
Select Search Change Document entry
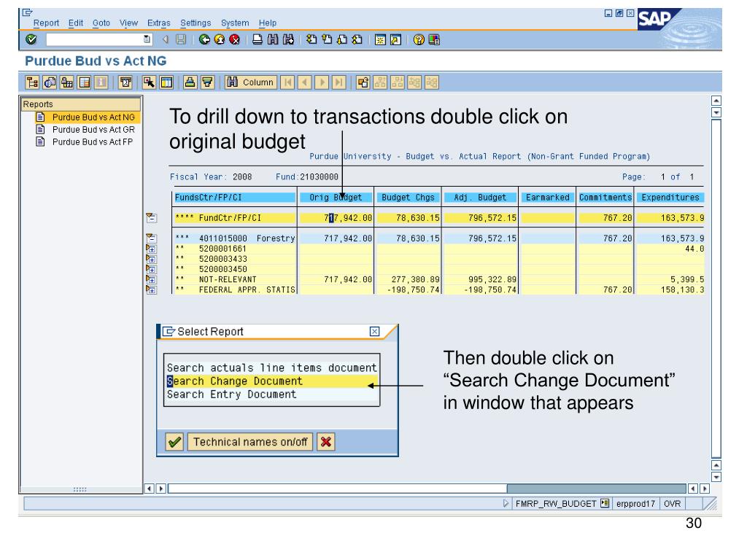click(x=271, y=381)
